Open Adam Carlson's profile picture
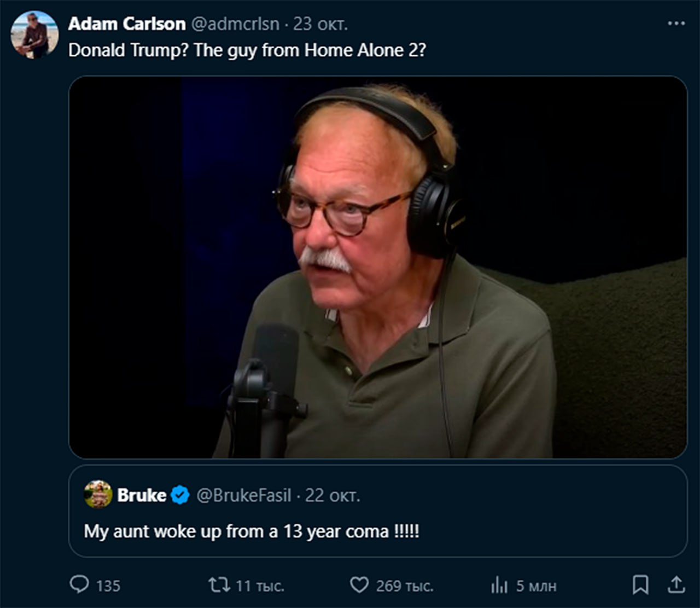 34,34
